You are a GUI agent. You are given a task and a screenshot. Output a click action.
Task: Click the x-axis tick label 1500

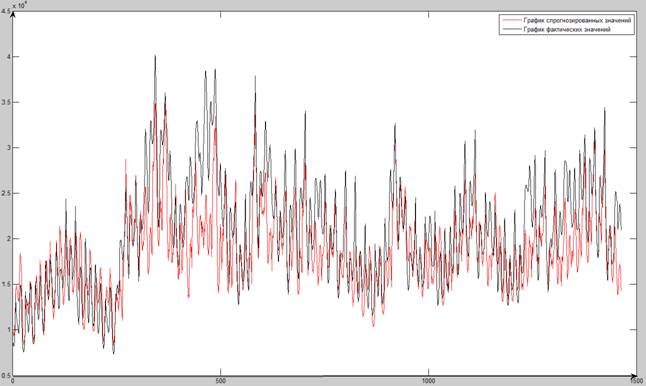tap(637, 381)
